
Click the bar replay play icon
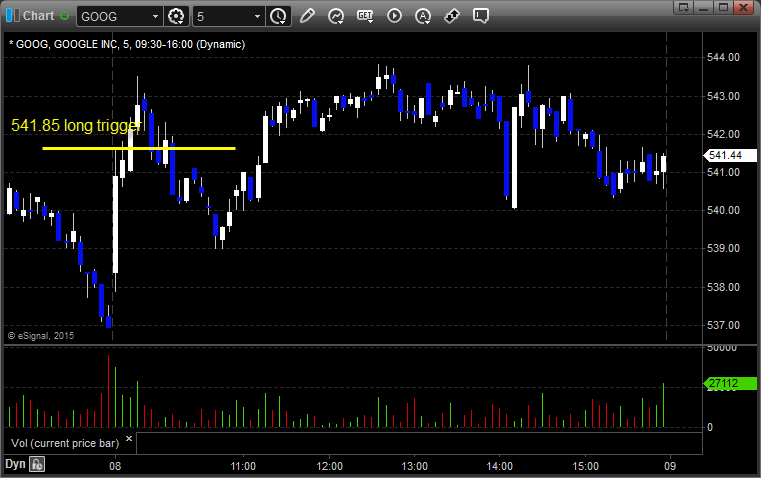(x=394, y=16)
